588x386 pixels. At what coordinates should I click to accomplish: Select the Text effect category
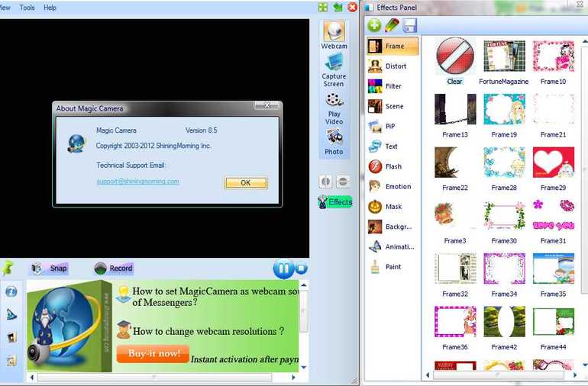[x=393, y=146]
